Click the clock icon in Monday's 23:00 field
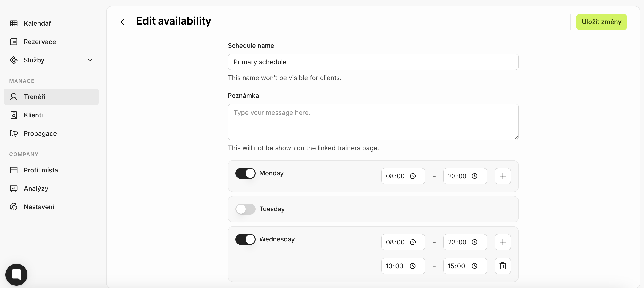 pos(474,176)
